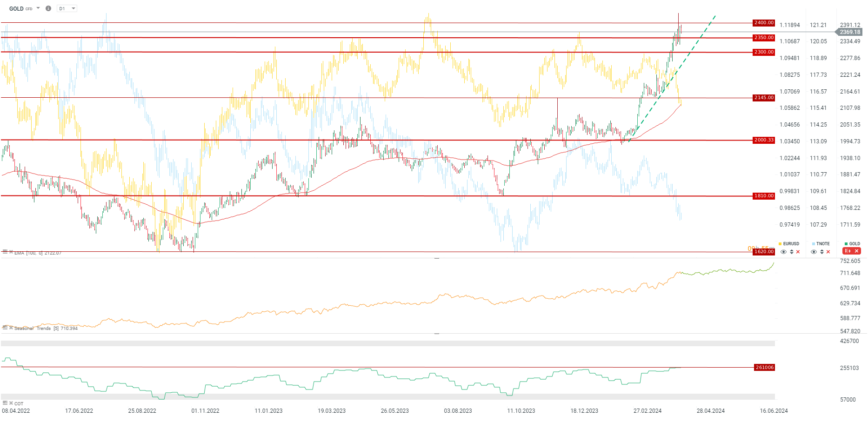Select the 261006 COT level label

(x=764, y=368)
